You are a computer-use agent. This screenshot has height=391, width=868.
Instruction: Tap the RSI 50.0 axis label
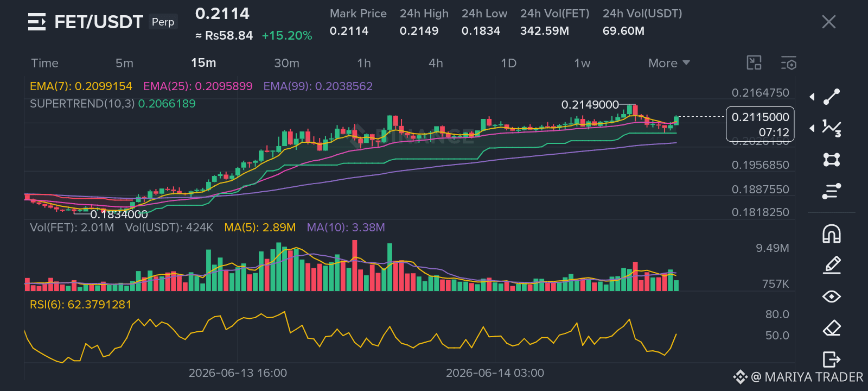pyautogui.click(x=777, y=336)
